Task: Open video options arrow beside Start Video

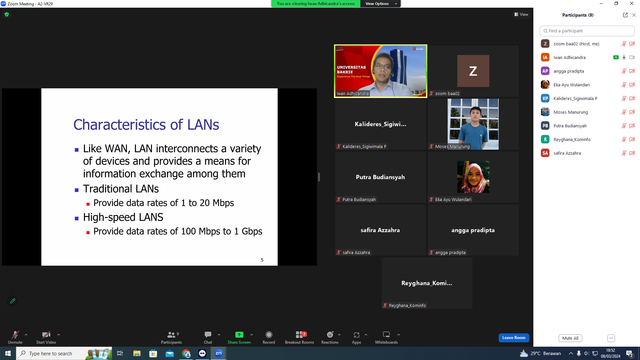Action: 59,335
